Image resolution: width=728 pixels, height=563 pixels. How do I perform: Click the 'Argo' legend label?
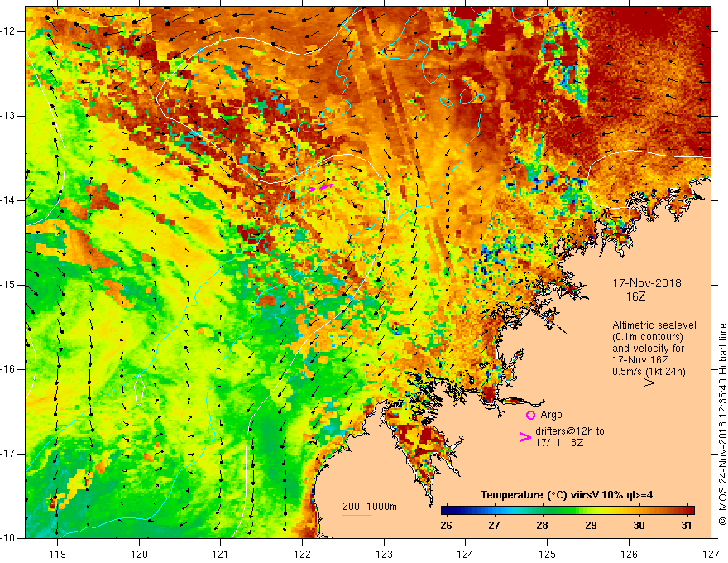point(551,415)
